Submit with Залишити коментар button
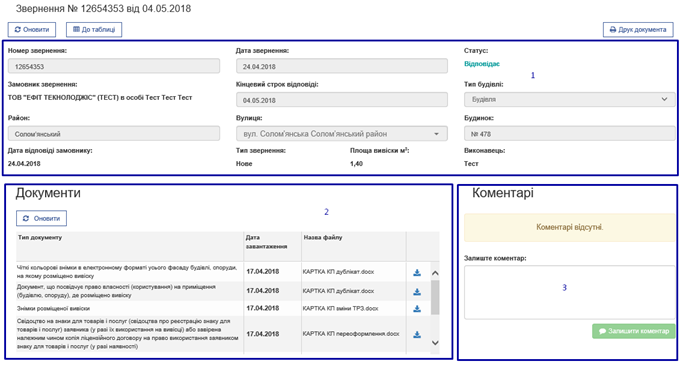This screenshot has height=385, width=680. (x=634, y=331)
